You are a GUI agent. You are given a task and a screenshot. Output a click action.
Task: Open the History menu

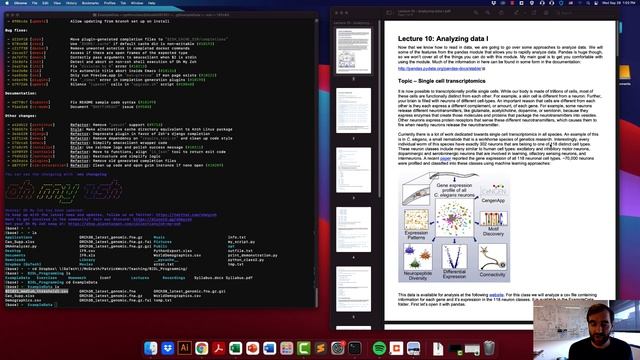pos(71,3)
